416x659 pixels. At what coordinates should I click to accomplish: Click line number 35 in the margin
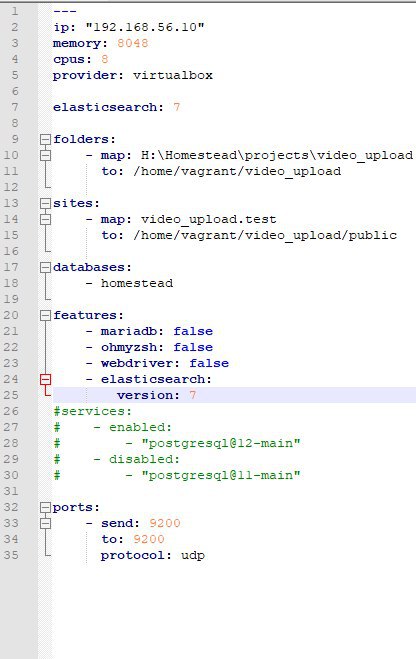pos(11,555)
